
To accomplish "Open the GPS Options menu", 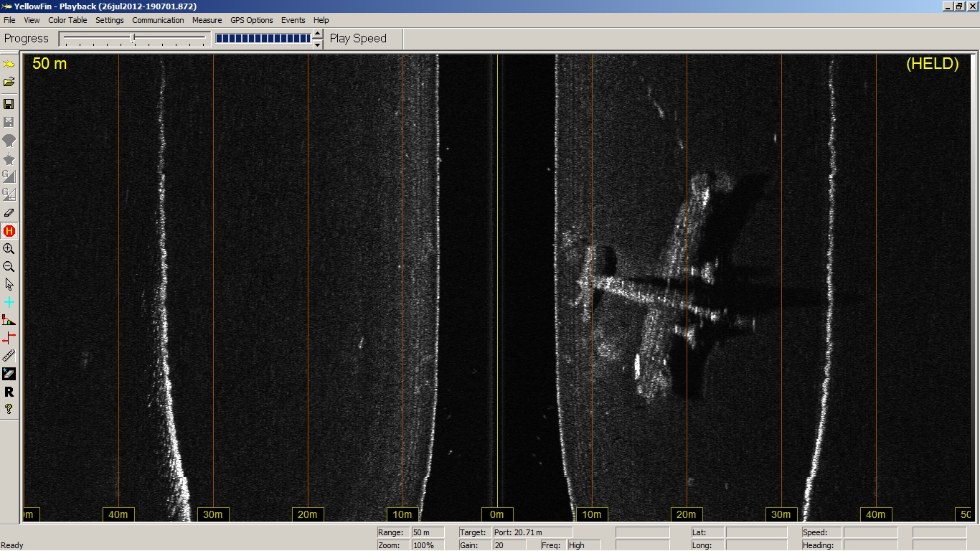I will (251, 20).
